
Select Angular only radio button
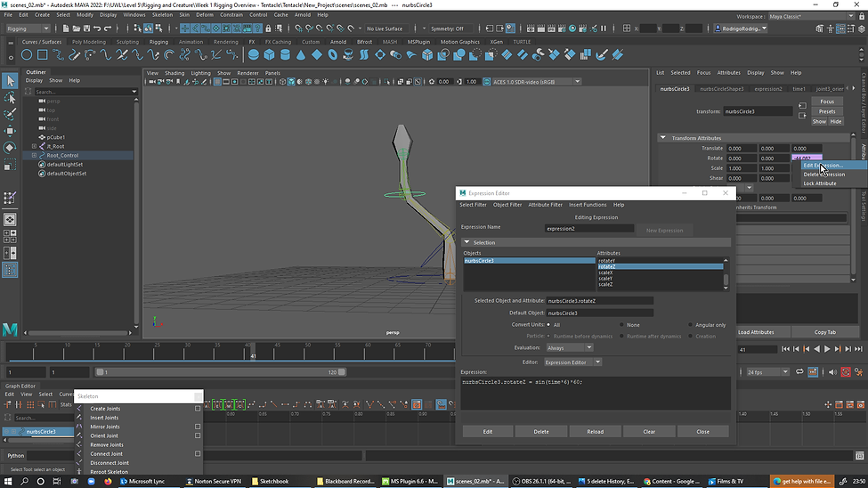[690, 325]
